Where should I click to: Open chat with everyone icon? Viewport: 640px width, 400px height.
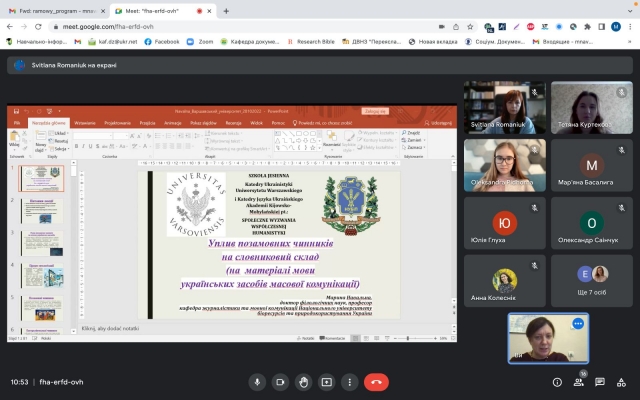pyautogui.click(x=600, y=382)
